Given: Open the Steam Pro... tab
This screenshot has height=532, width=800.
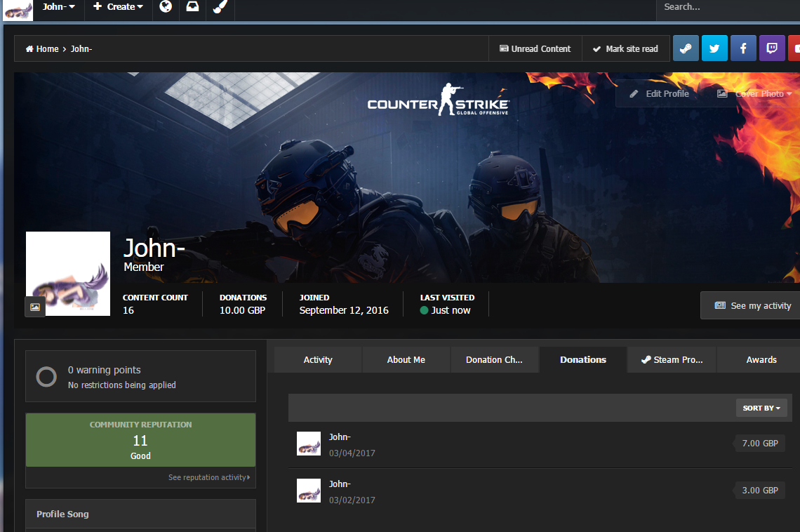Looking at the screenshot, I should click(672, 359).
